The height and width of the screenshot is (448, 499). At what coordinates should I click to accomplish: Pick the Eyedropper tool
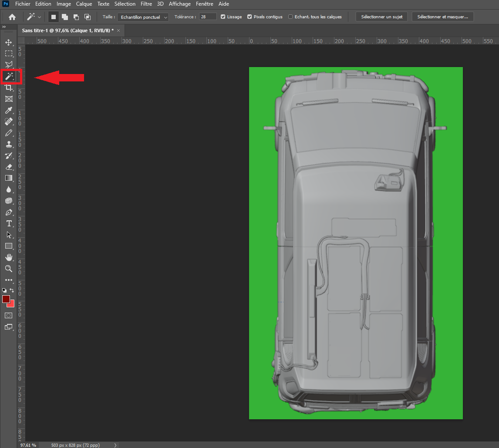tap(8, 111)
